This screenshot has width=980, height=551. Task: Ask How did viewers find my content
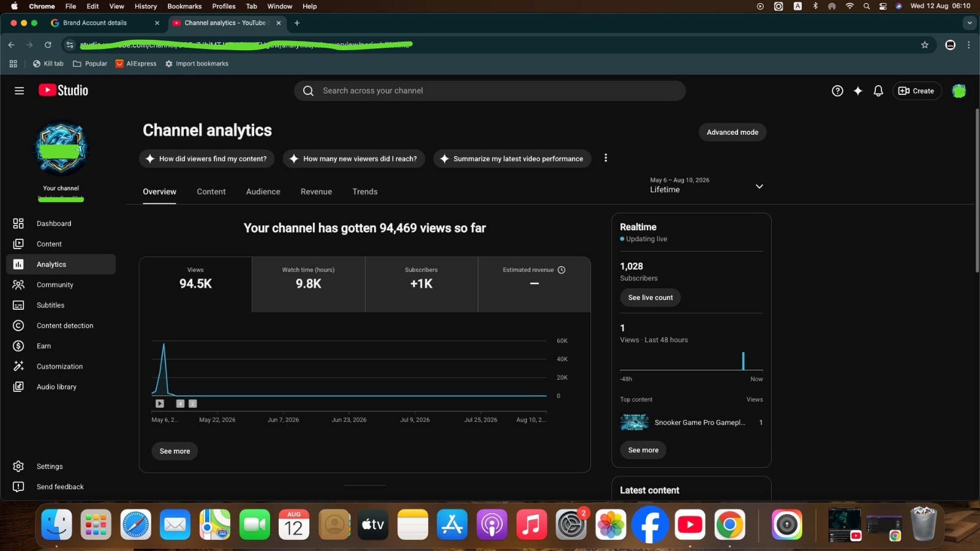[206, 159]
